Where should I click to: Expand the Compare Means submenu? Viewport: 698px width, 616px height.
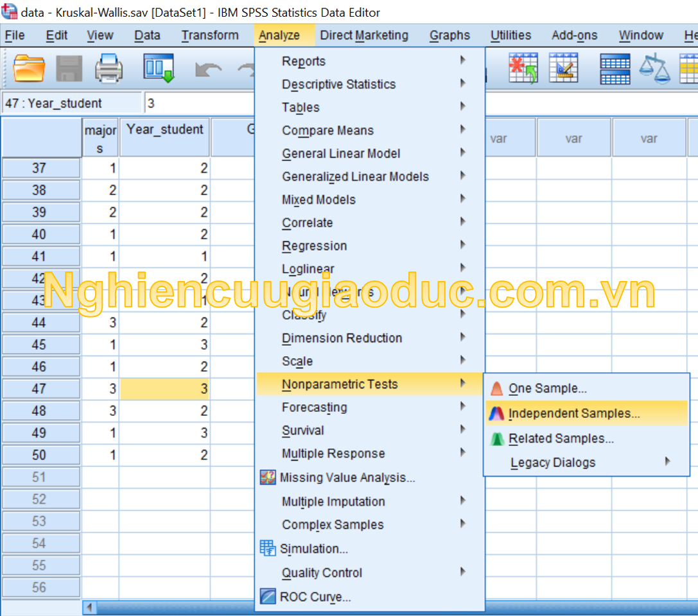327,130
